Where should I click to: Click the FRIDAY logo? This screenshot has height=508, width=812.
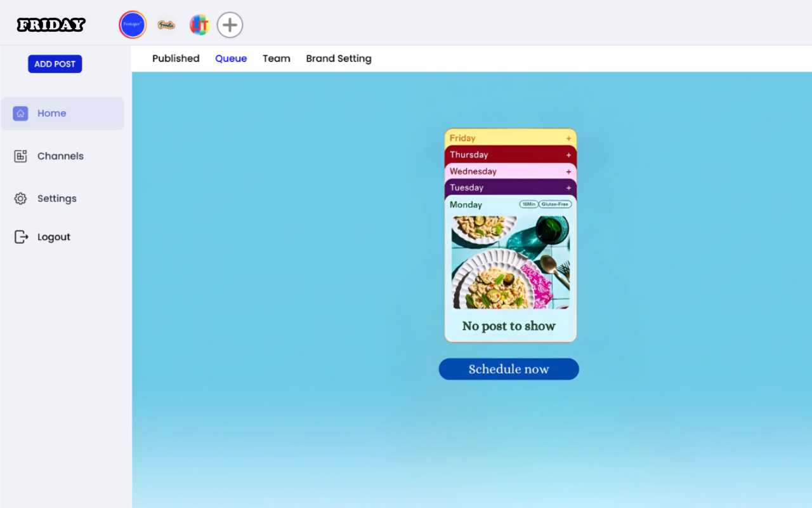(51, 25)
